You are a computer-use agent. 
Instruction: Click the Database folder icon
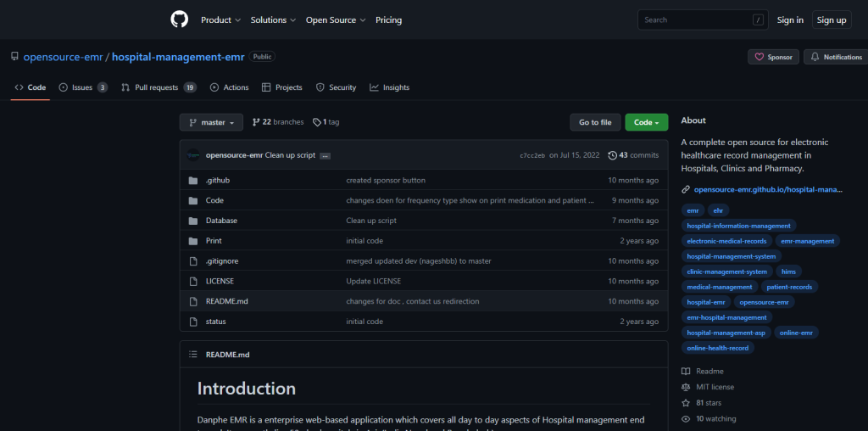pyautogui.click(x=193, y=221)
